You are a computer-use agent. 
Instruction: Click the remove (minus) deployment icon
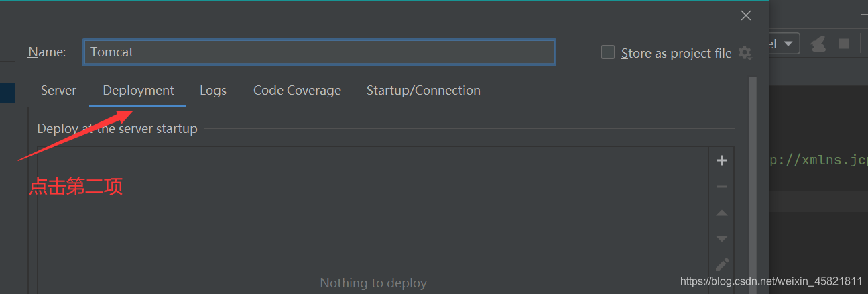pyautogui.click(x=722, y=187)
